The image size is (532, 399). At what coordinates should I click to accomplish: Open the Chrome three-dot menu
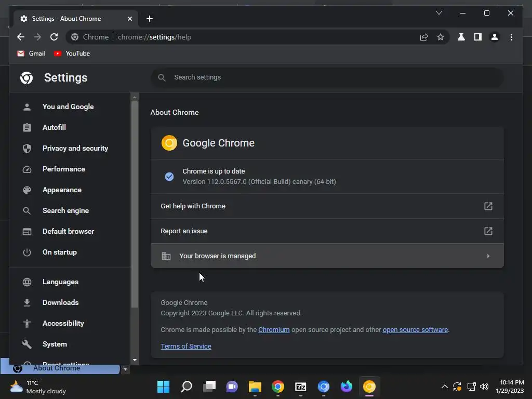(x=511, y=37)
